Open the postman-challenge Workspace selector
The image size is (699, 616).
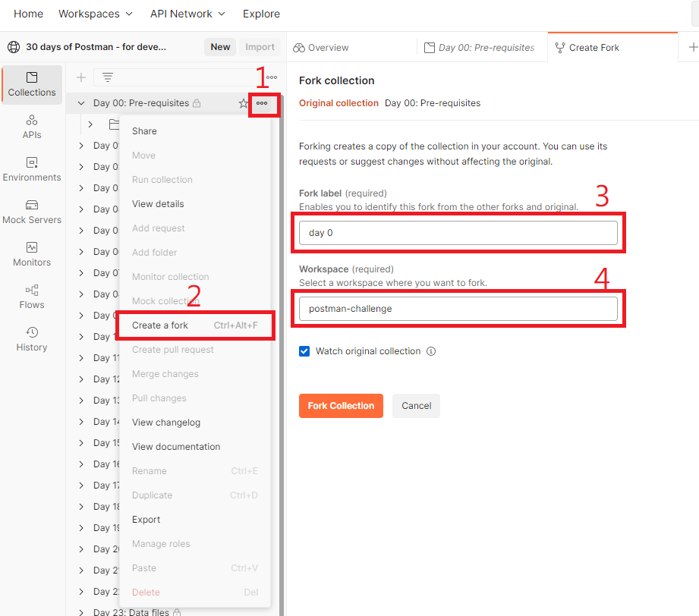click(458, 309)
